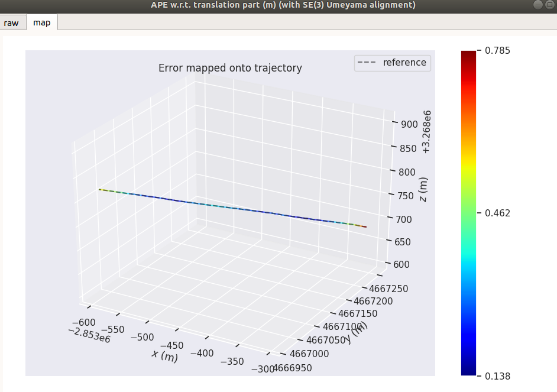Screen dimensions: 557x392
Task: Click the y (m) axis label
Action: tap(357, 333)
